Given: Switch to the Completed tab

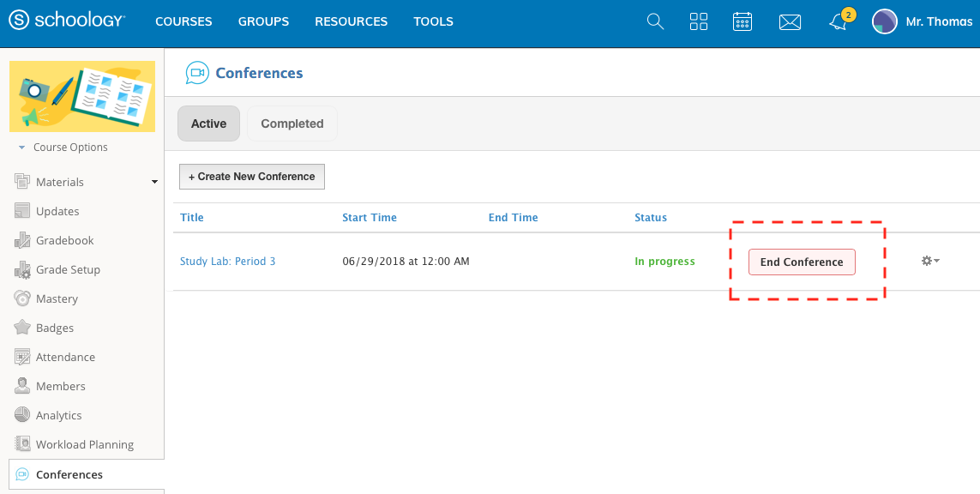Looking at the screenshot, I should coord(292,123).
